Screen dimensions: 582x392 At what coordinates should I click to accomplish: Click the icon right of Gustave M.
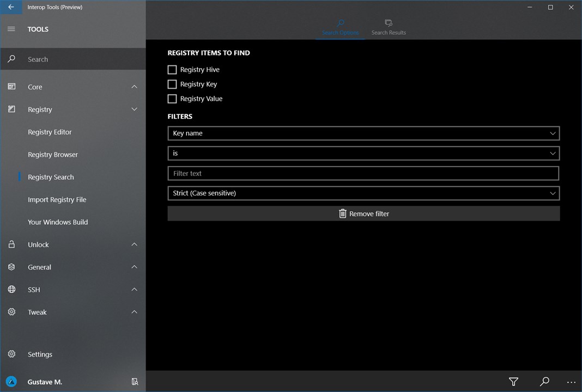pos(135,382)
